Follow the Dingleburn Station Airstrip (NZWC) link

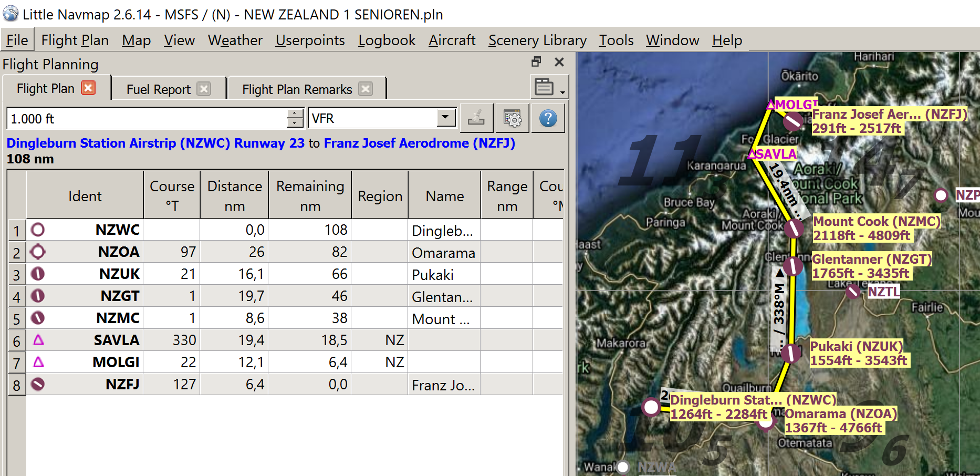[118, 143]
